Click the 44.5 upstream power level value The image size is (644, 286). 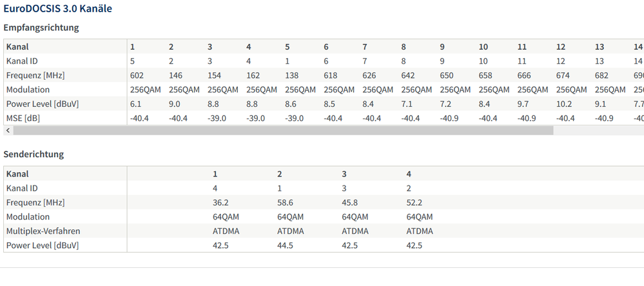(x=286, y=245)
